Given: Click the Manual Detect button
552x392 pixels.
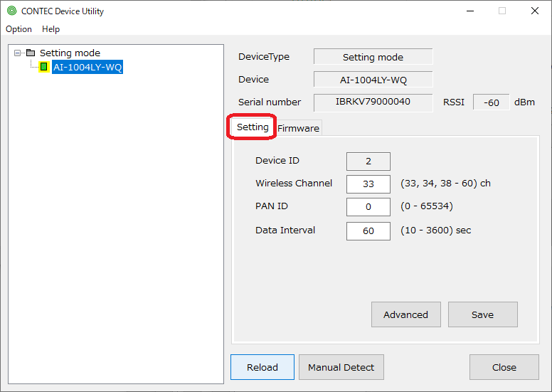Looking at the screenshot, I should tap(341, 367).
